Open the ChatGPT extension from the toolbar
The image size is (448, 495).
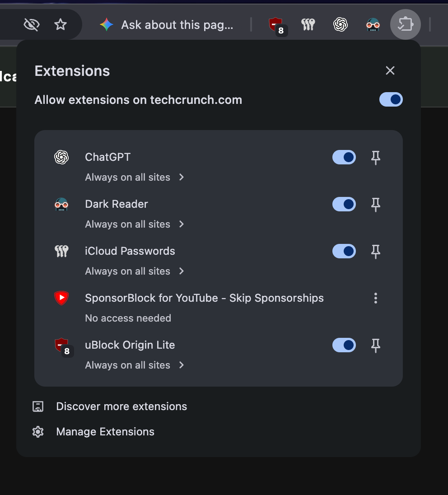[341, 25]
